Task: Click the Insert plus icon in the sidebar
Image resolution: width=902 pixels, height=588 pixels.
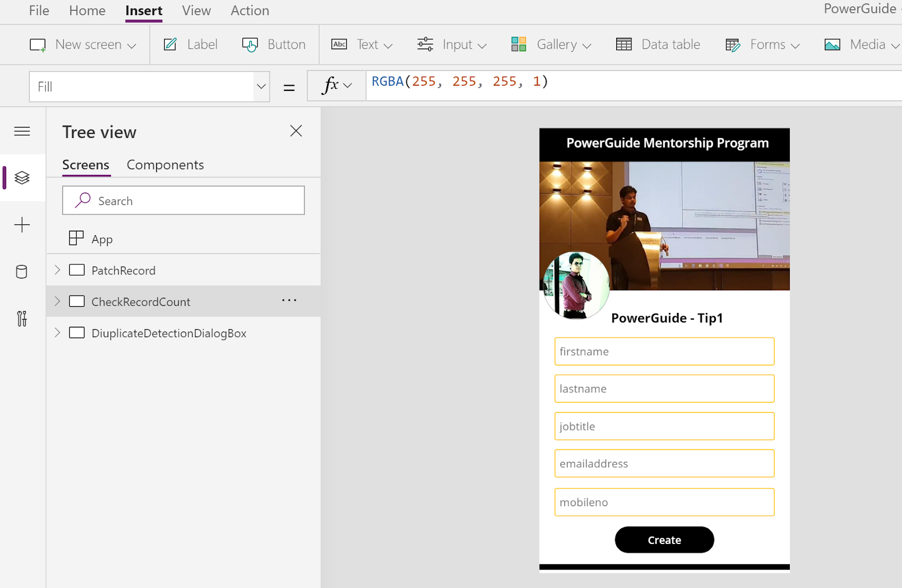Action: click(x=22, y=225)
